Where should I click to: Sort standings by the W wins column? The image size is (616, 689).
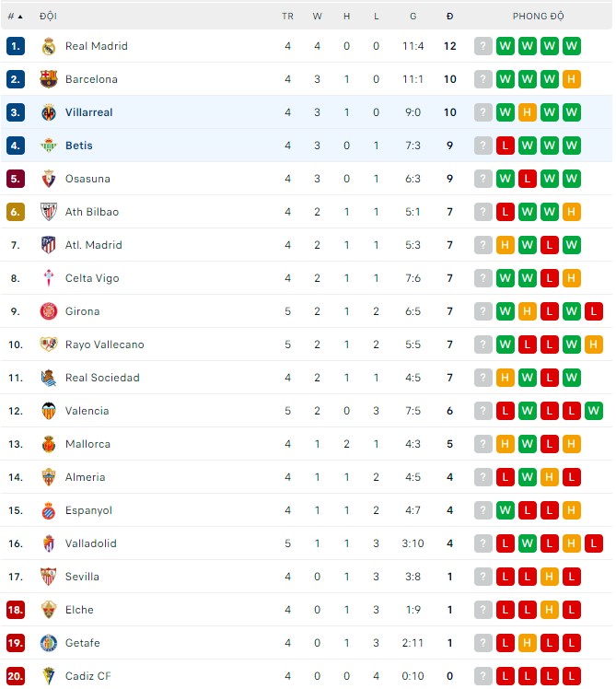pyautogui.click(x=317, y=17)
